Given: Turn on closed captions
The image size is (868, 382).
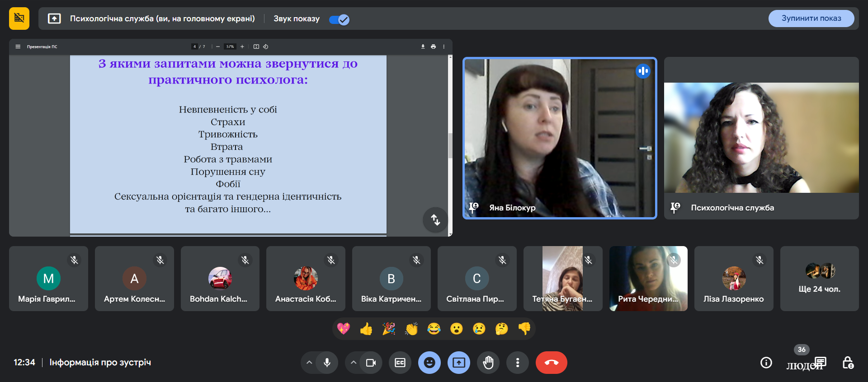Looking at the screenshot, I should (400, 363).
